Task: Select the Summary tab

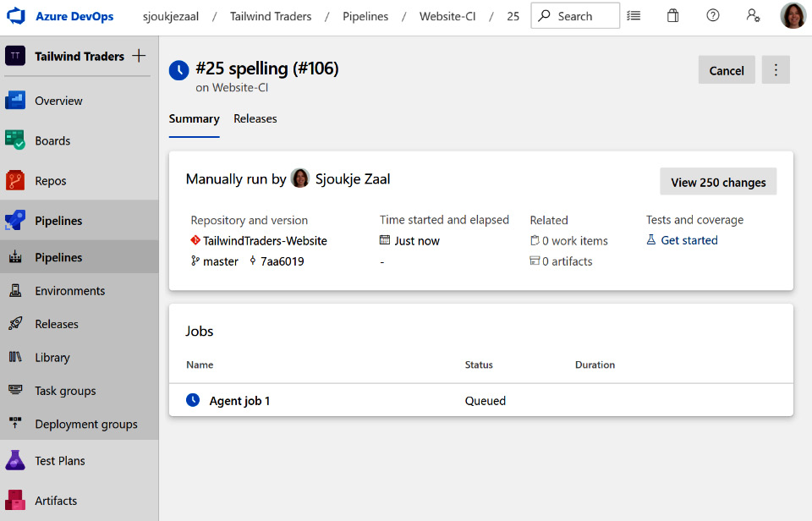Action: 194,118
